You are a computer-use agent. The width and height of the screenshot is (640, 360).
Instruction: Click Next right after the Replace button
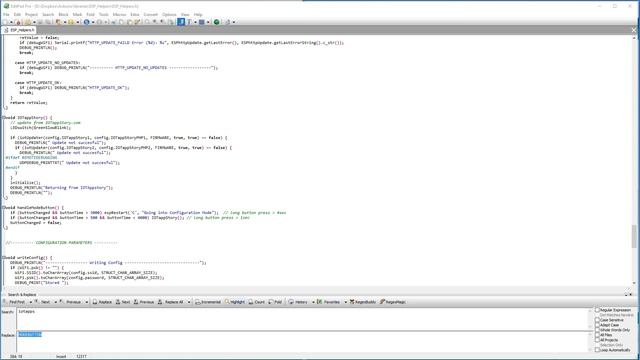pos(123,302)
